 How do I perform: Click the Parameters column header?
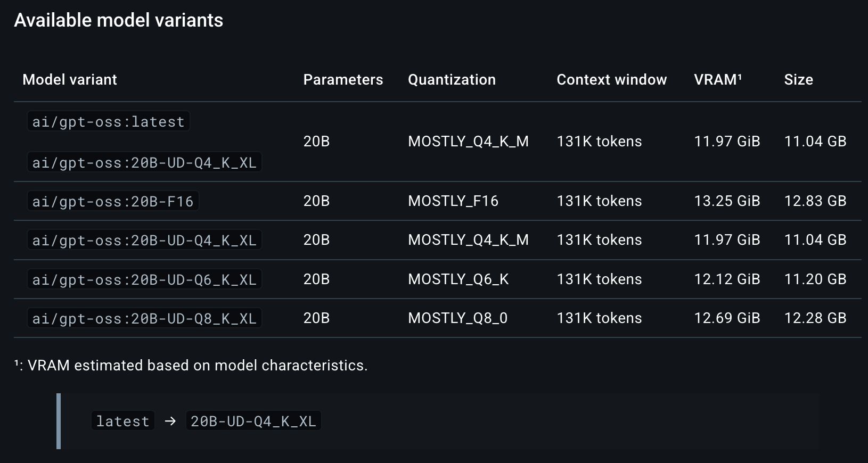click(x=343, y=80)
